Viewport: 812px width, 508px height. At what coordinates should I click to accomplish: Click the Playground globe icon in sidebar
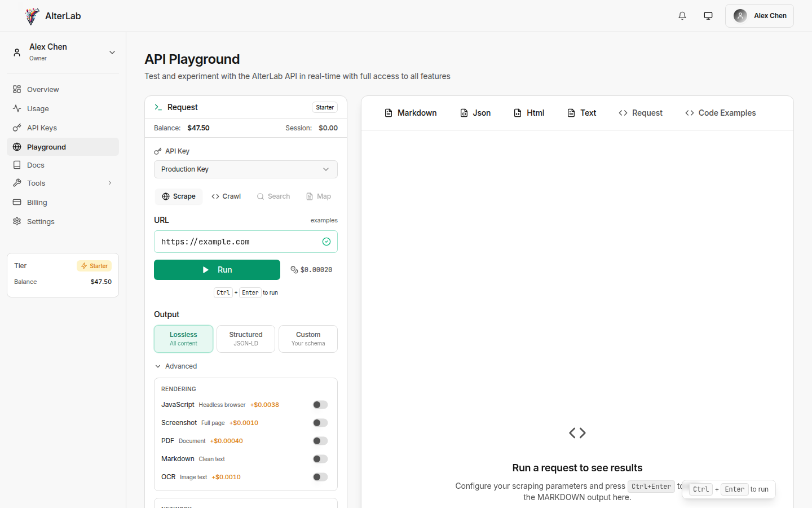pyautogui.click(x=17, y=147)
